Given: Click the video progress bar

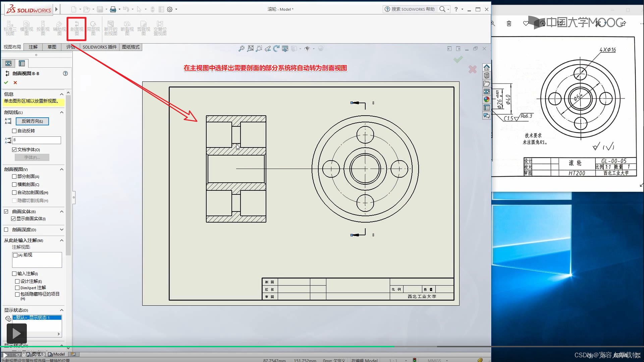Looking at the screenshot, I should pyautogui.click(x=235, y=346).
